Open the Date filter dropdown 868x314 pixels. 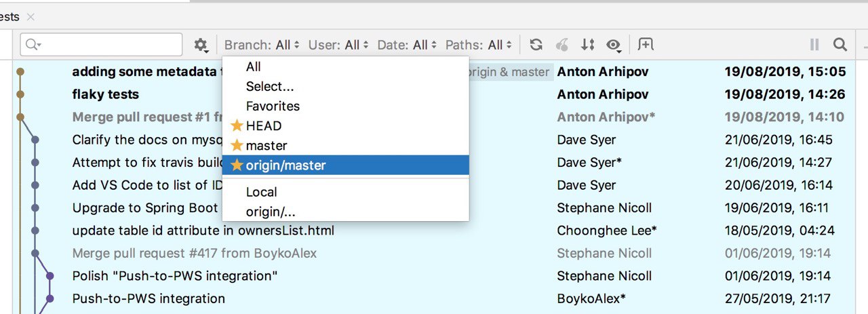coord(407,45)
